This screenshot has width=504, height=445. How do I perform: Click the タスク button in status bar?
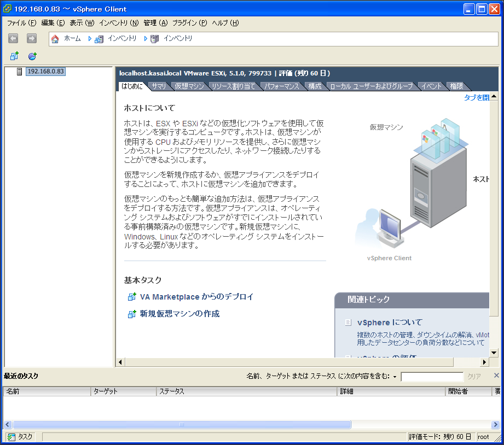click(x=20, y=437)
